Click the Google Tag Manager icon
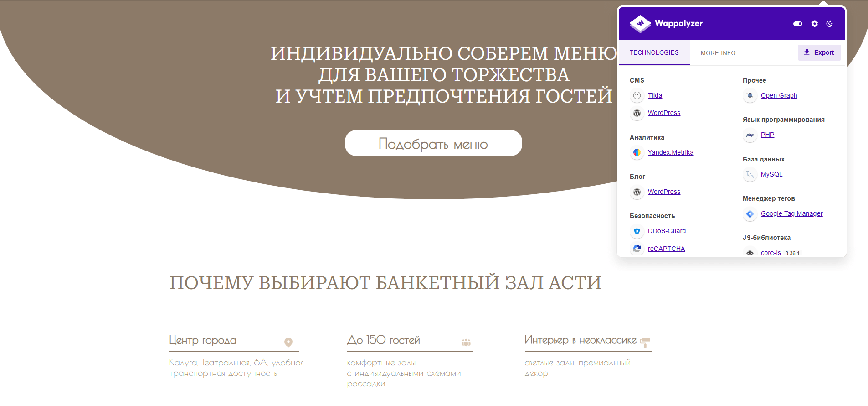This screenshot has height=406, width=868. (750, 214)
